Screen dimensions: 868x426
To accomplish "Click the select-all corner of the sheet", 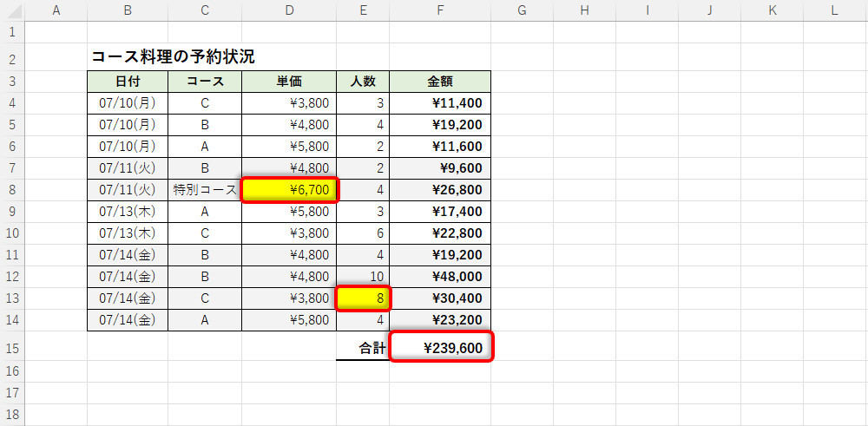I will point(12,10).
